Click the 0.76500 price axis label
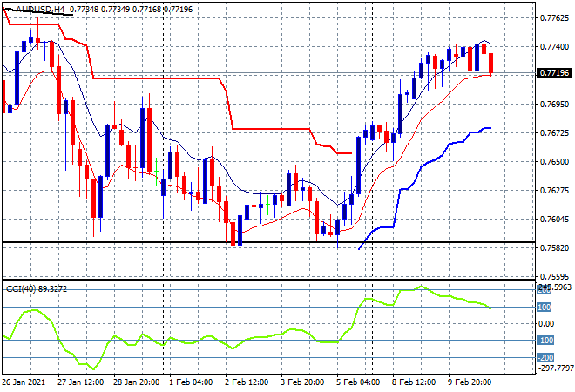Screen dimensions: 575x392 point(555,162)
